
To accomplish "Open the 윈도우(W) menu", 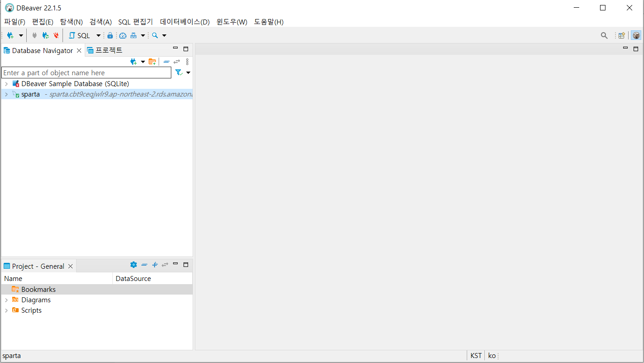I will pos(232,22).
